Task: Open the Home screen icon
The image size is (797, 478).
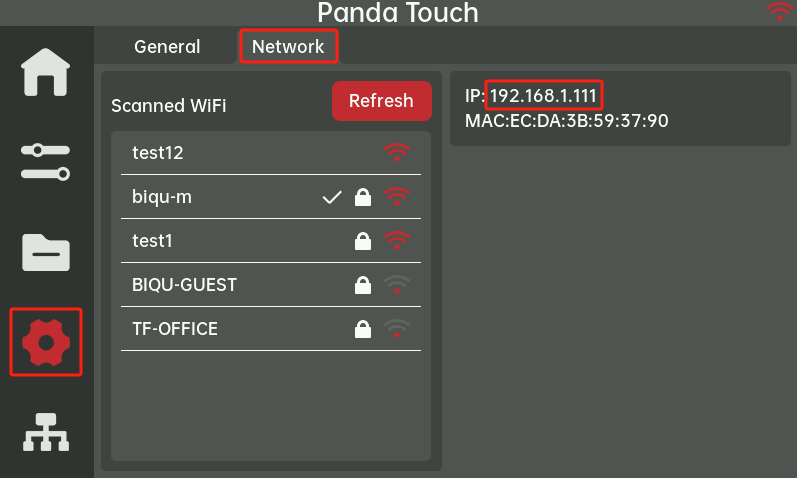Action: click(x=46, y=72)
